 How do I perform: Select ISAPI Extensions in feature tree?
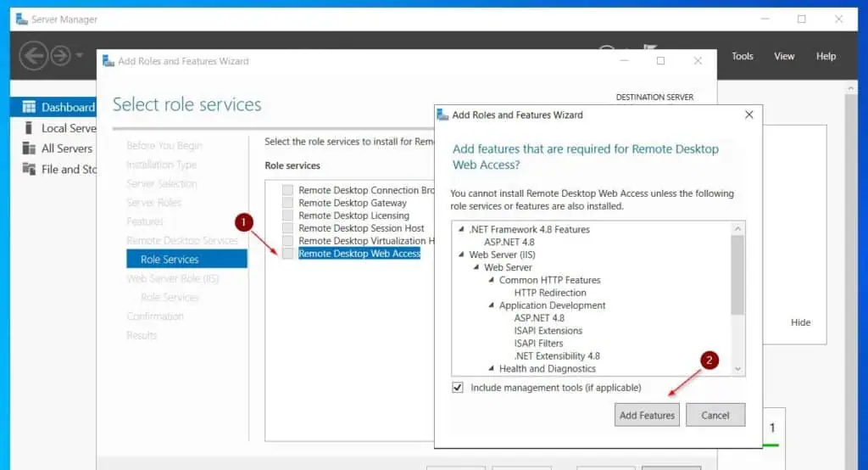pyautogui.click(x=548, y=331)
